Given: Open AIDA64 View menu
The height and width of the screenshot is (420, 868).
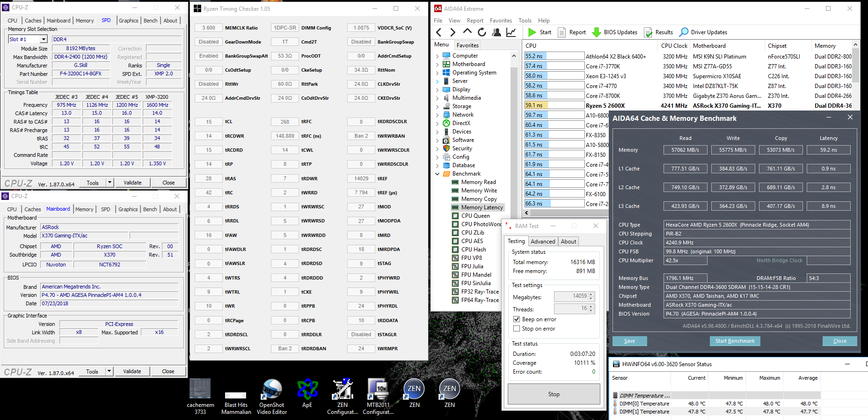Looking at the screenshot, I should [x=454, y=21].
